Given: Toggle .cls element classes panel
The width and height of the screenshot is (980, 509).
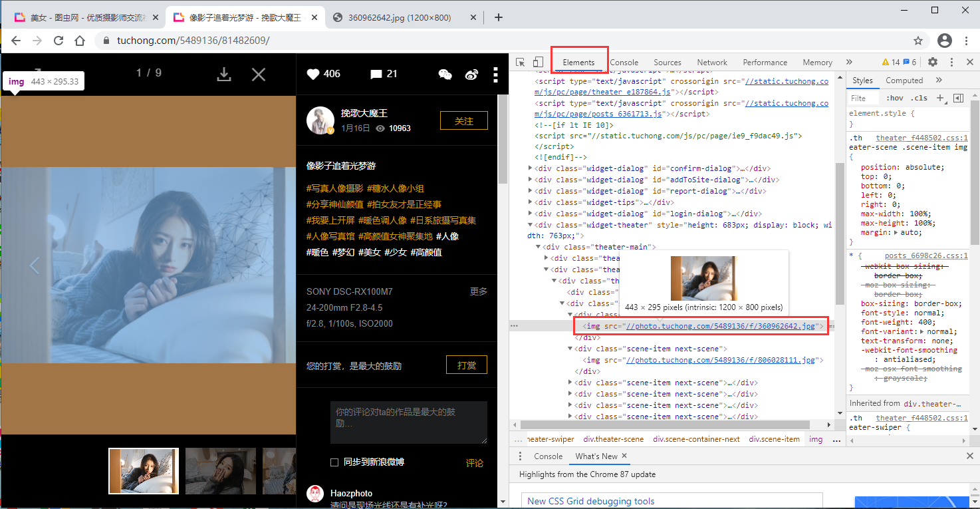Looking at the screenshot, I should click(919, 98).
